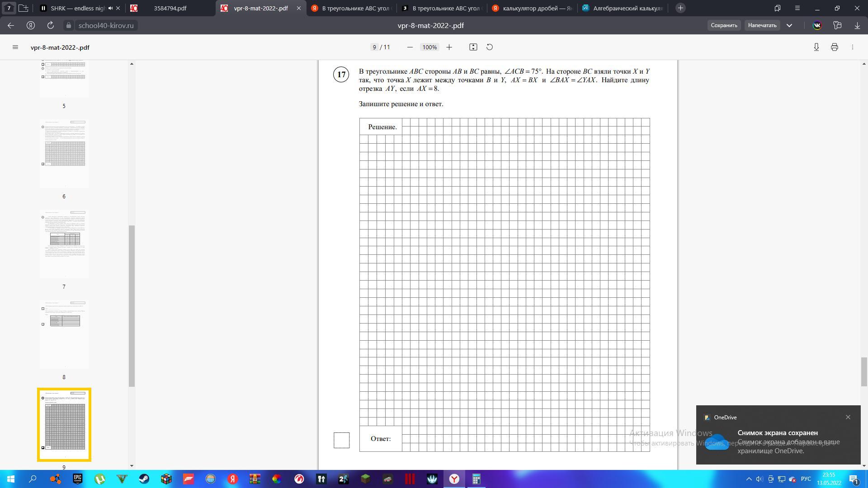This screenshot has width=868, height=488.
Task: Tick the empty score box beside Ответ
Action: 341,440
